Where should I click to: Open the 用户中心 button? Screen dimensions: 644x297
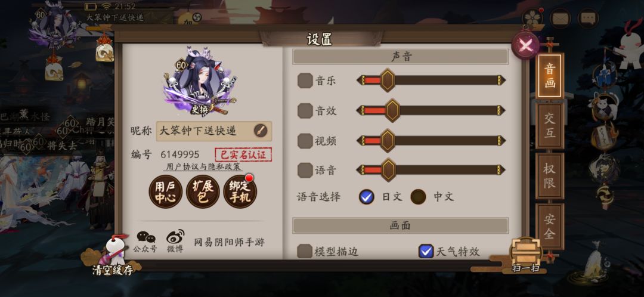(166, 192)
